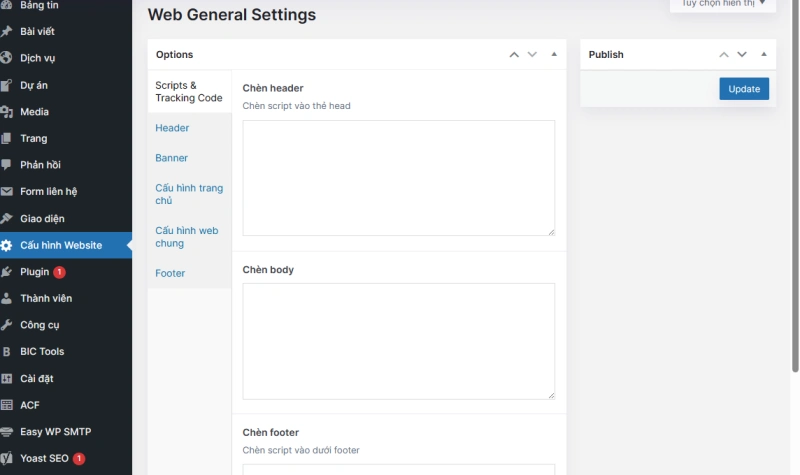Select the Footer tab in Options
800x475 pixels.
click(170, 273)
